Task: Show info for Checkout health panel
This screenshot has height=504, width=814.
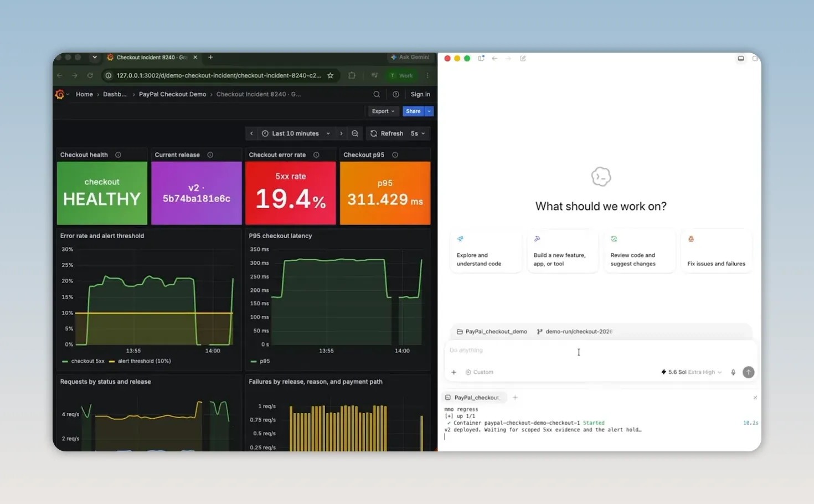Action: [118, 155]
